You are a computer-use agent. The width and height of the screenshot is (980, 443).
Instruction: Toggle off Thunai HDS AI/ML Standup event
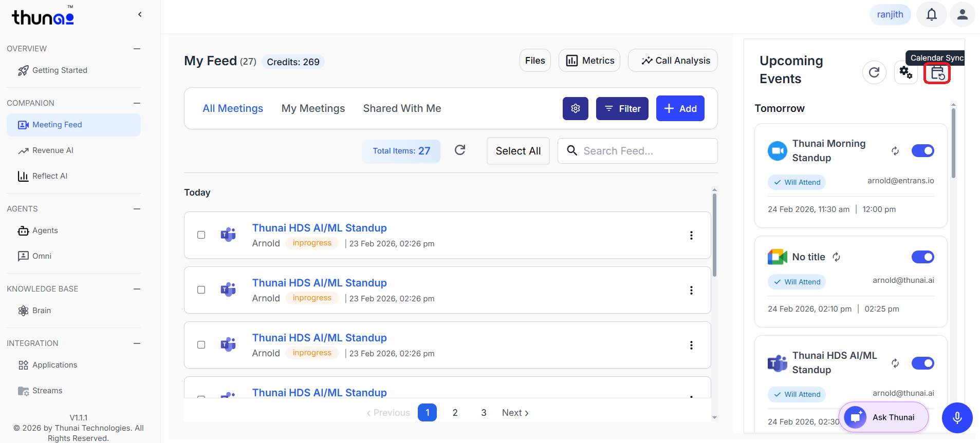(x=923, y=363)
